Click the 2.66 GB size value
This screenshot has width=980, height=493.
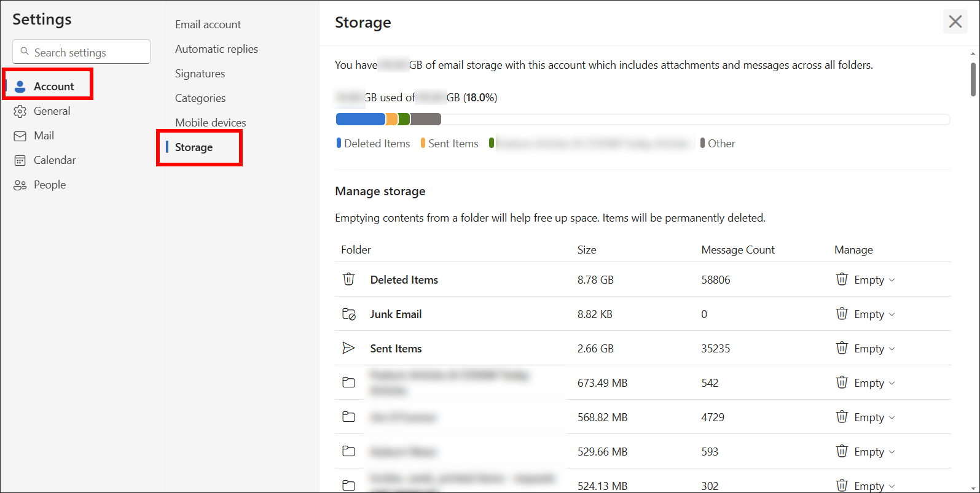595,349
